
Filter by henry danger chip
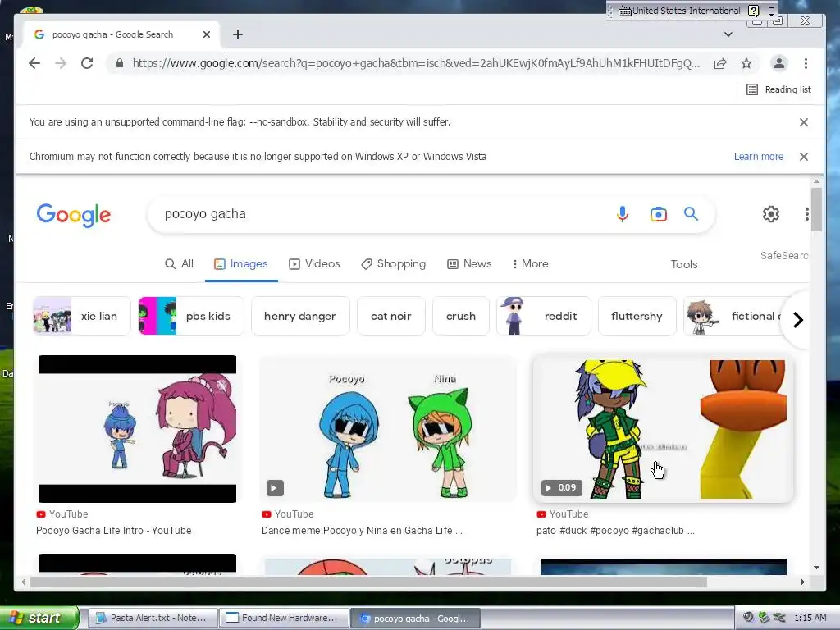(x=300, y=316)
